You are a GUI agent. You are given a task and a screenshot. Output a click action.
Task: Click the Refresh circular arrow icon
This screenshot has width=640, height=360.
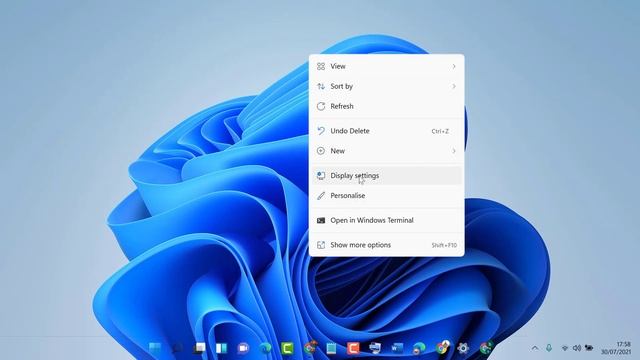(x=321, y=106)
